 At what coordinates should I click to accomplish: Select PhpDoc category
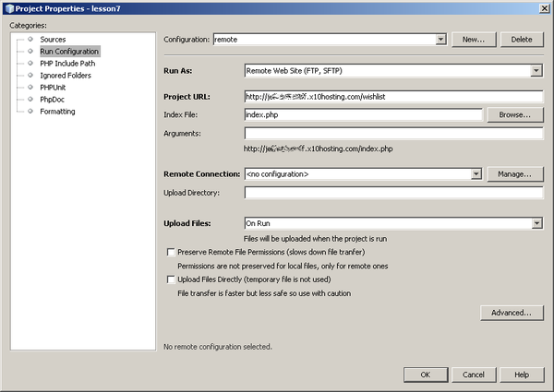[x=52, y=100]
